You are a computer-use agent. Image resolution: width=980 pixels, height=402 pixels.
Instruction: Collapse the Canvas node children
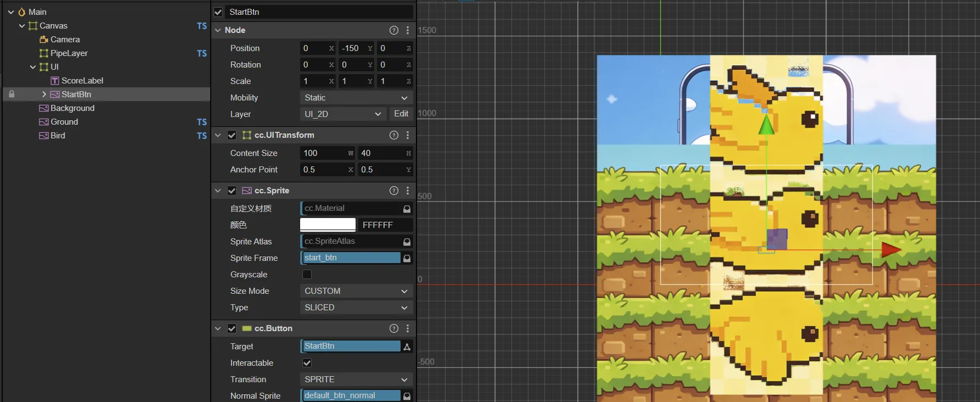[22, 26]
